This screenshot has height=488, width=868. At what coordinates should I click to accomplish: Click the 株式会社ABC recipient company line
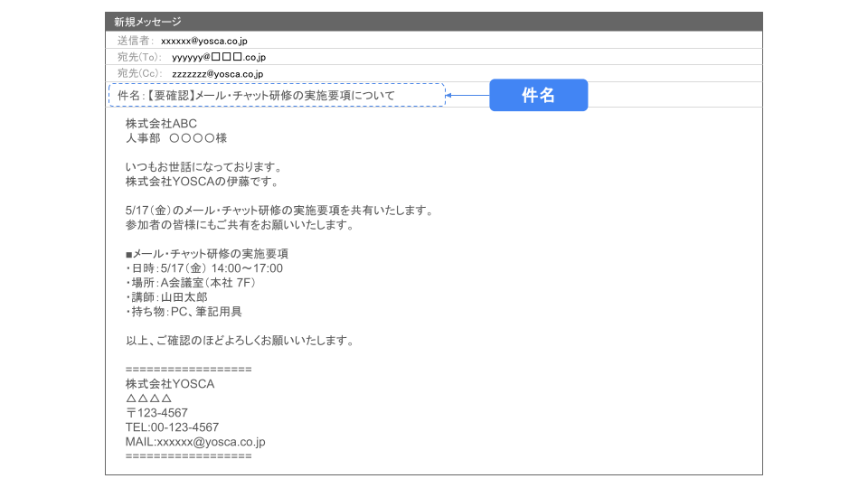click(161, 123)
